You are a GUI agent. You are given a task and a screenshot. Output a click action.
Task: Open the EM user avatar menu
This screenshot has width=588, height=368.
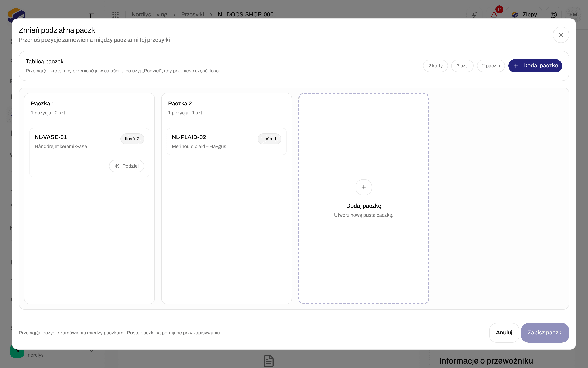tap(573, 15)
